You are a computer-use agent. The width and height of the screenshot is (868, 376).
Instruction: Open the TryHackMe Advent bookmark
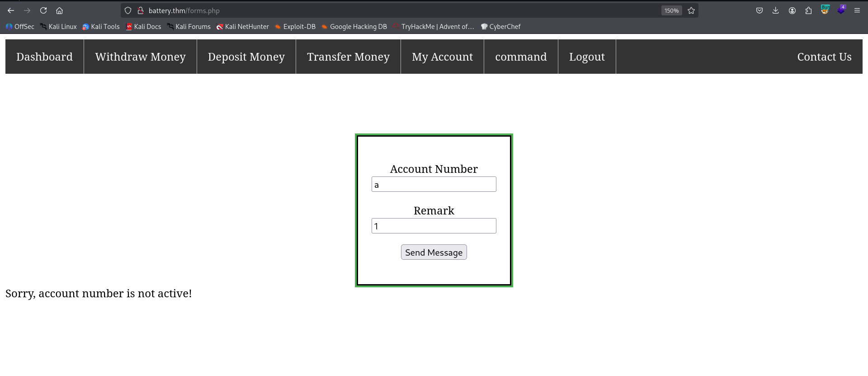433,27
